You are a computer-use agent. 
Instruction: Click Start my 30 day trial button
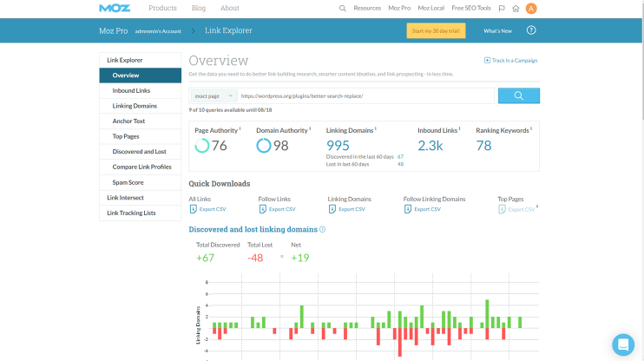coord(436,30)
